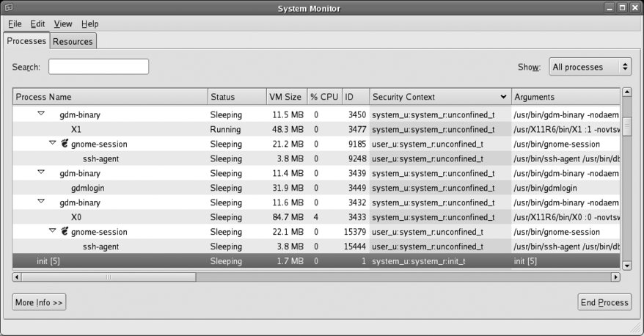This screenshot has width=644, height=336.
Task: Sort by the Security Context column header
Action: pyautogui.click(x=440, y=97)
